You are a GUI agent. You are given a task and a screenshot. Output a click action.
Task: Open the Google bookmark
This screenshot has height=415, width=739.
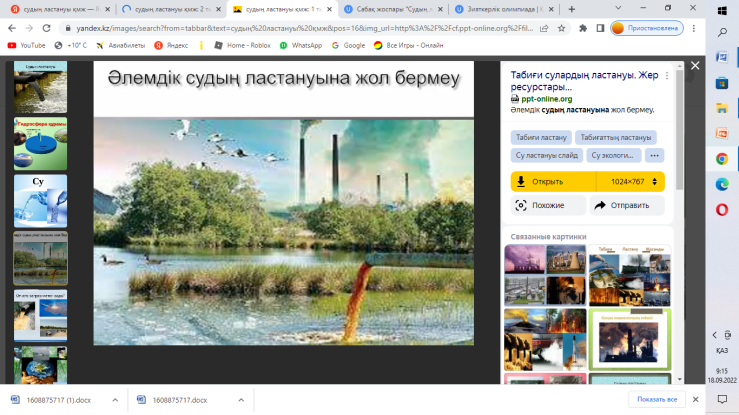tap(348, 45)
